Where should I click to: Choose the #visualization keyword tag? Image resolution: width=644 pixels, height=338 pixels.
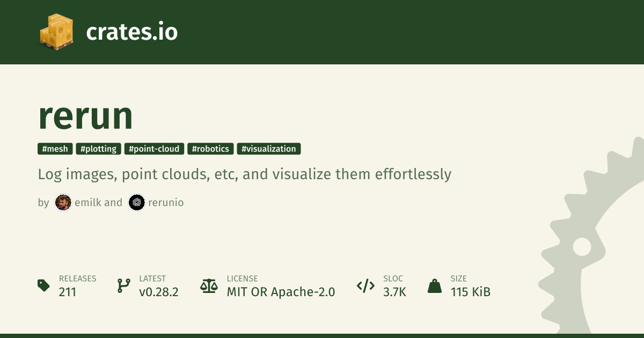pos(268,149)
